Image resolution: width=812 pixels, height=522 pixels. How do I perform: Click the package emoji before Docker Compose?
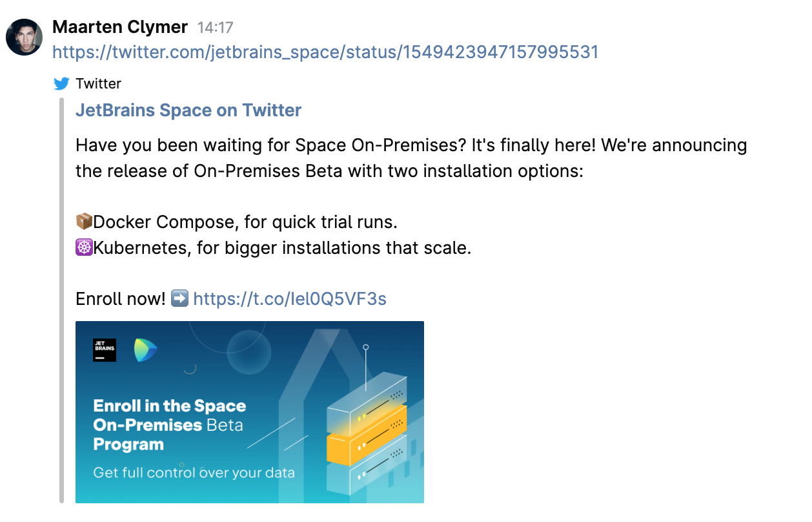coord(84,222)
